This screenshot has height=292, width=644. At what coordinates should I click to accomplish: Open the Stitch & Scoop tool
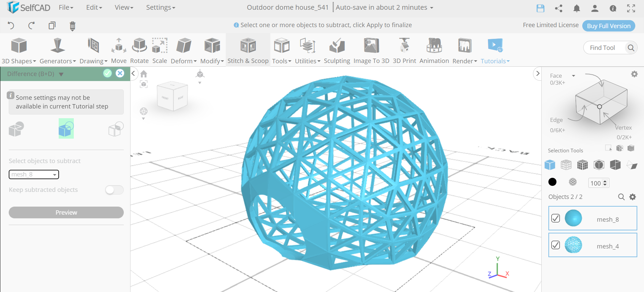tap(248, 51)
